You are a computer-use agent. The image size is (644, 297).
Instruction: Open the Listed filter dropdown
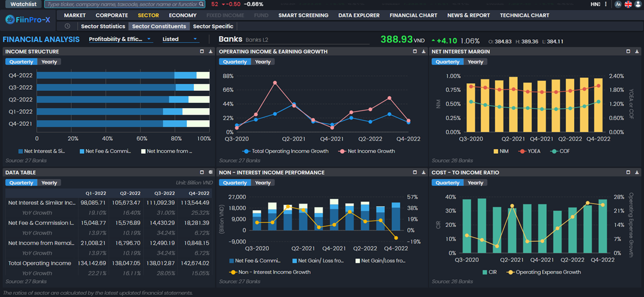(180, 39)
